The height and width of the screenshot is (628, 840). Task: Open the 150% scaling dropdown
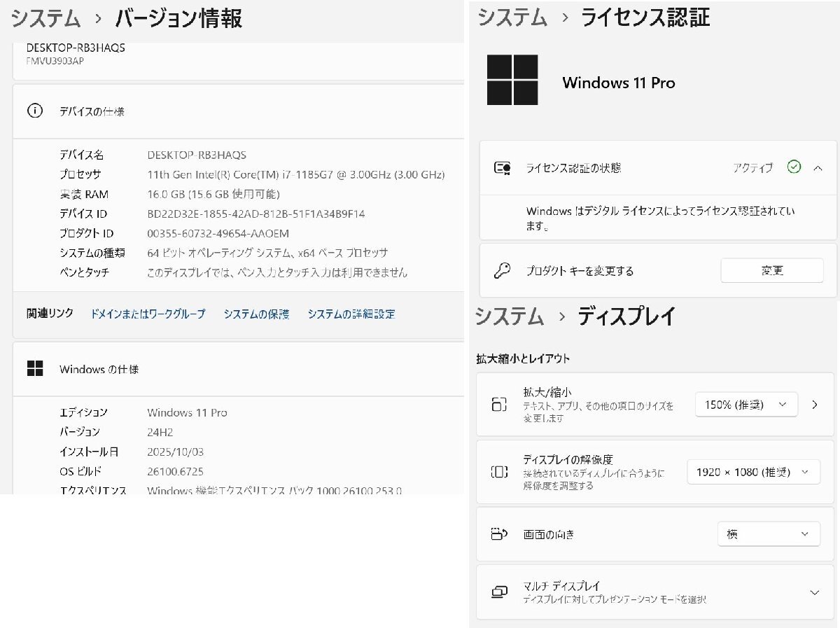pos(746,404)
